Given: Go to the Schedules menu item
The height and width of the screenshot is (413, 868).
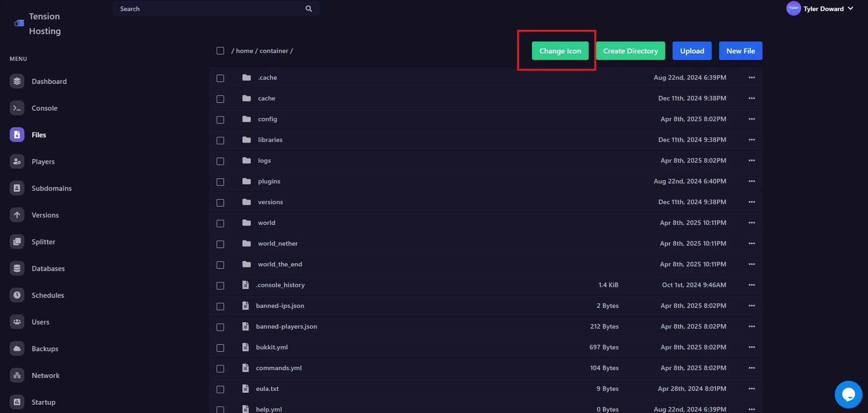Looking at the screenshot, I should tap(48, 295).
